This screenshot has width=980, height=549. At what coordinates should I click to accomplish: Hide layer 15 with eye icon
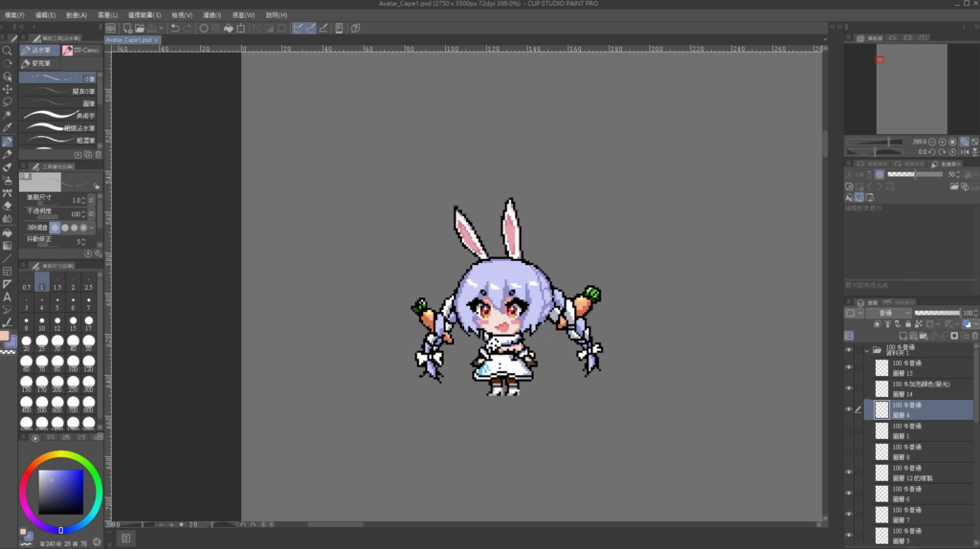[x=849, y=367]
